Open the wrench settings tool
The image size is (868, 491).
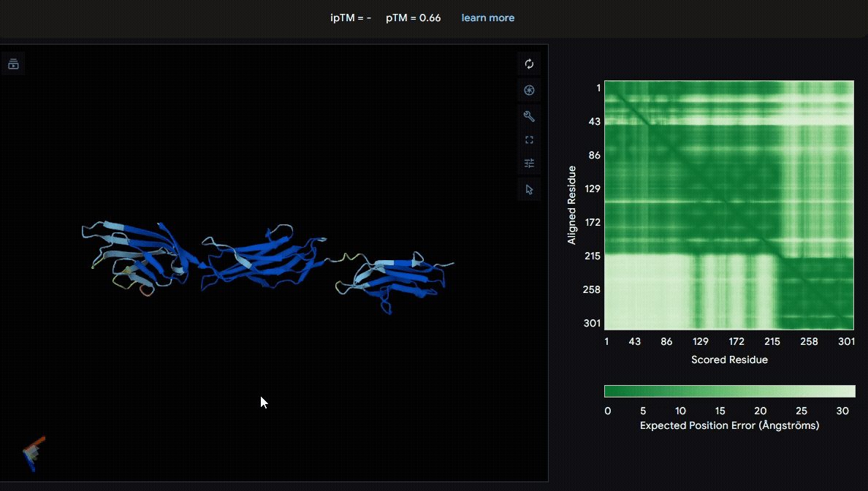coord(529,116)
